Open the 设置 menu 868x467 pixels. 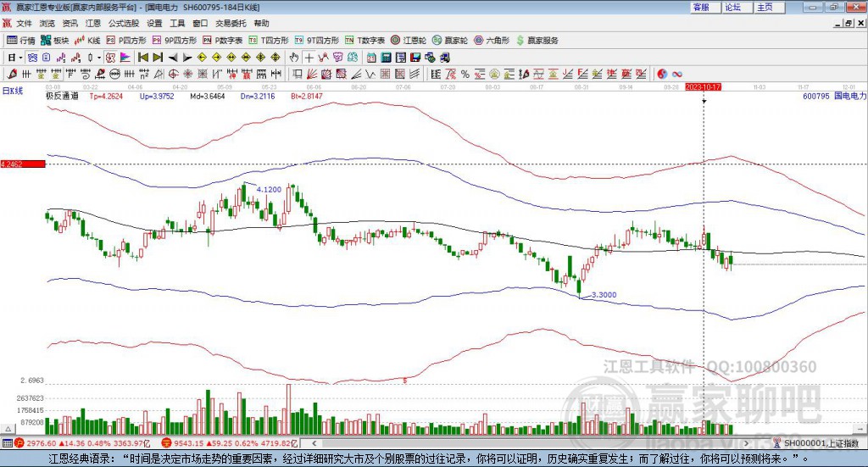154,23
